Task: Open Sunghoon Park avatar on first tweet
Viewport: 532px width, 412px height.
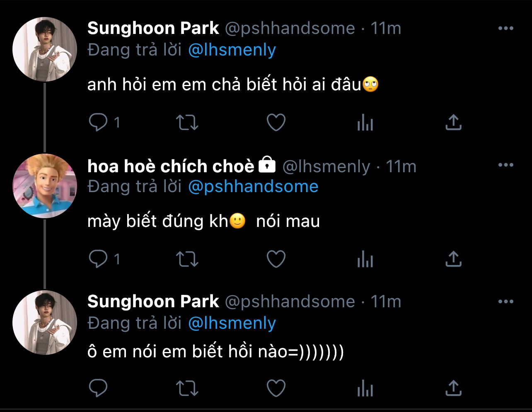Action: pyautogui.click(x=45, y=49)
